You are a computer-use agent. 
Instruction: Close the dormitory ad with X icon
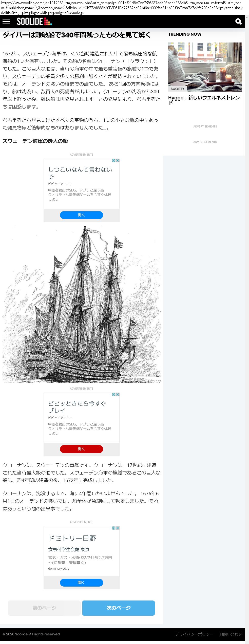pyautogui.click(x=118, y=528)
